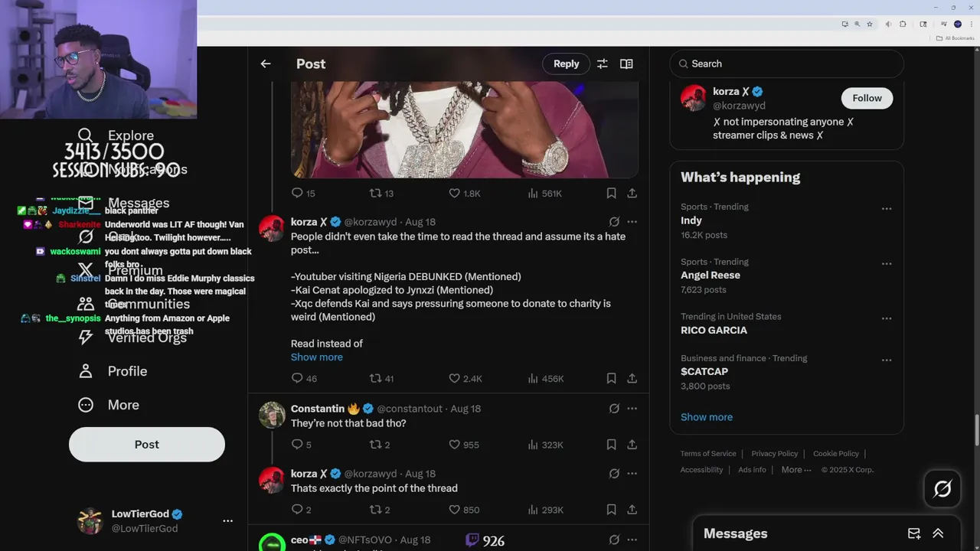Open the chain necklace photo in the post

tap(465, 129)
